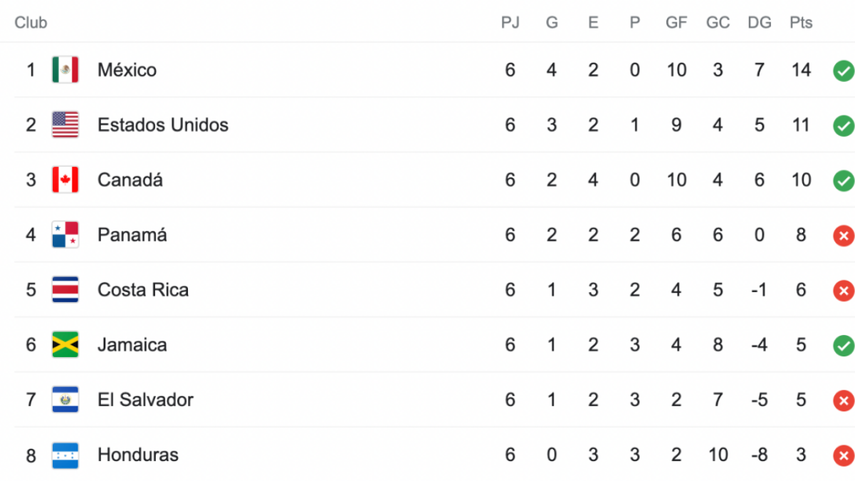Click the México flag icon
The width and height of the screenshot is (855, 481).
[x=65, y=70]
